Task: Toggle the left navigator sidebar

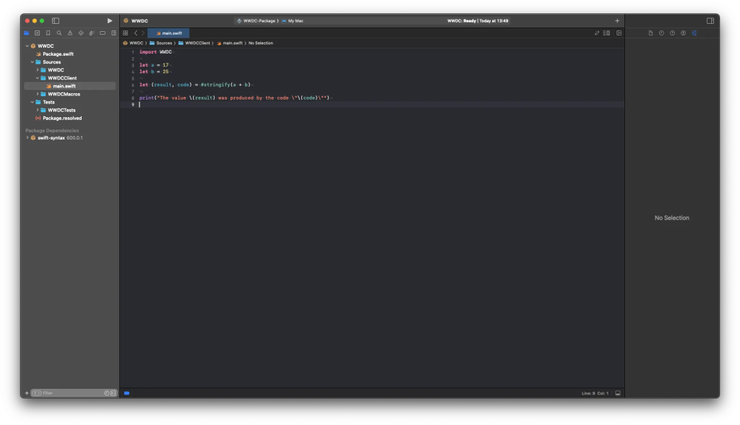Action: 56,21
